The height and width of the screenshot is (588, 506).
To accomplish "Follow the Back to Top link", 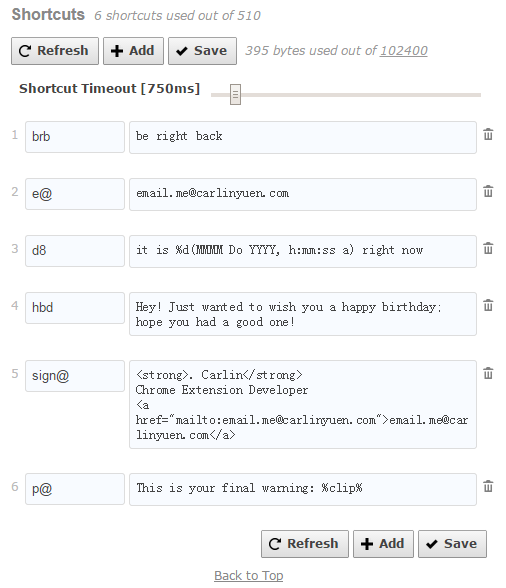I will pos(249,576).
